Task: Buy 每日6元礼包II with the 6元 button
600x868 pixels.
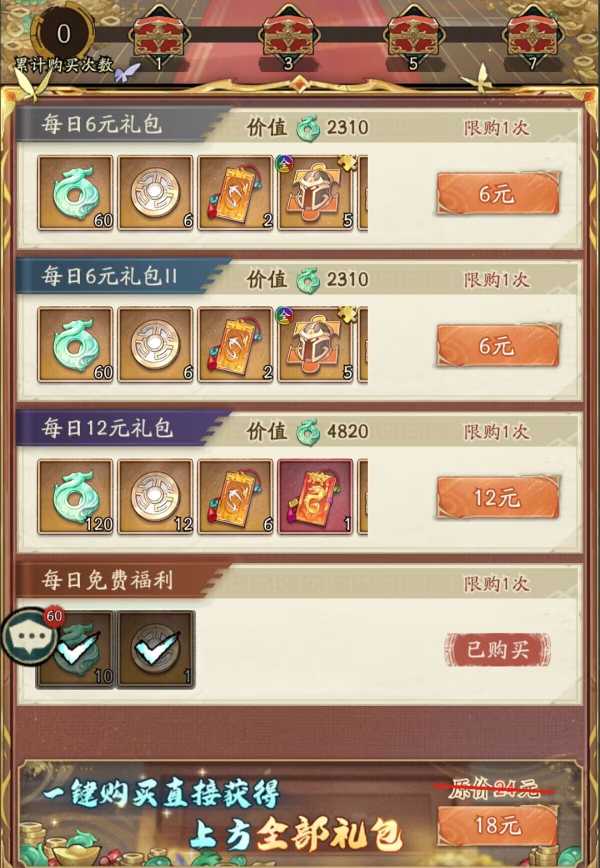Action: pyautogui.click(x=497, y=345)
